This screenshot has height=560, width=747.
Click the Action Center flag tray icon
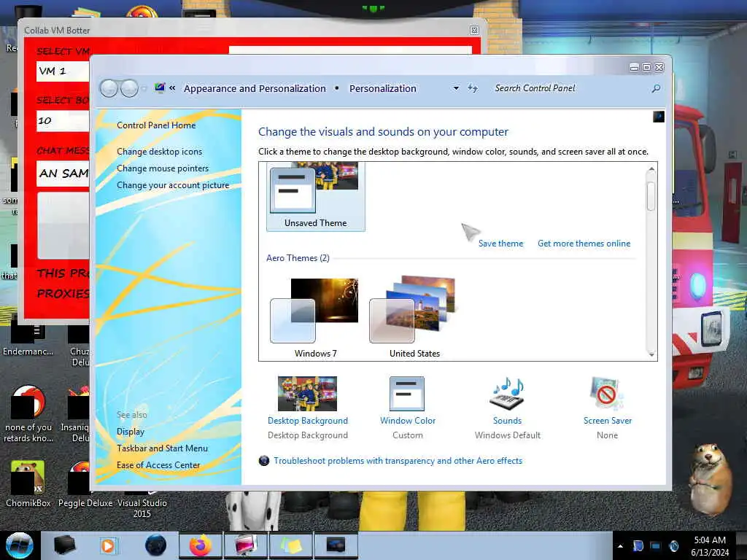[x=638, y=546]
